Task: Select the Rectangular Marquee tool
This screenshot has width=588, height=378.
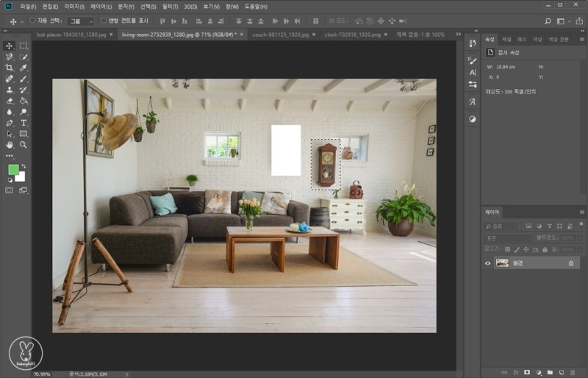Action: tap(24, 46)
